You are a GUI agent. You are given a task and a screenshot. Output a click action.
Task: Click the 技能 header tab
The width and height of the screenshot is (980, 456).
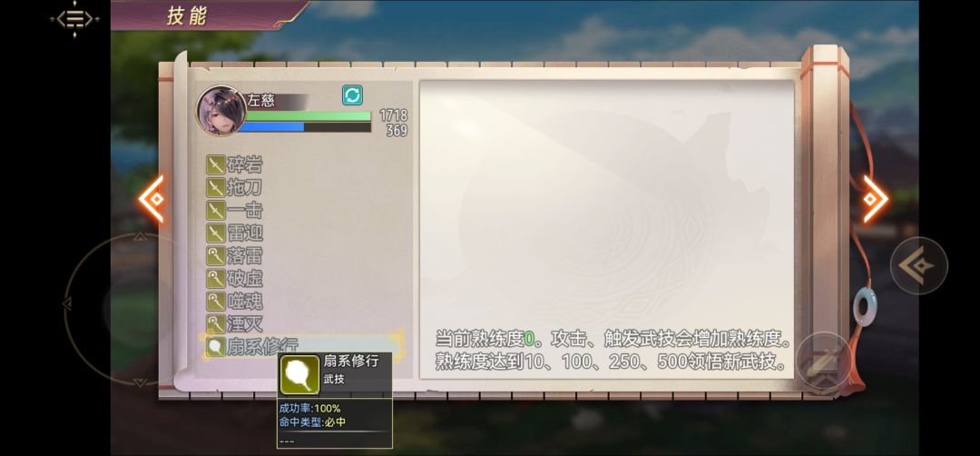[x=186, y=16]
